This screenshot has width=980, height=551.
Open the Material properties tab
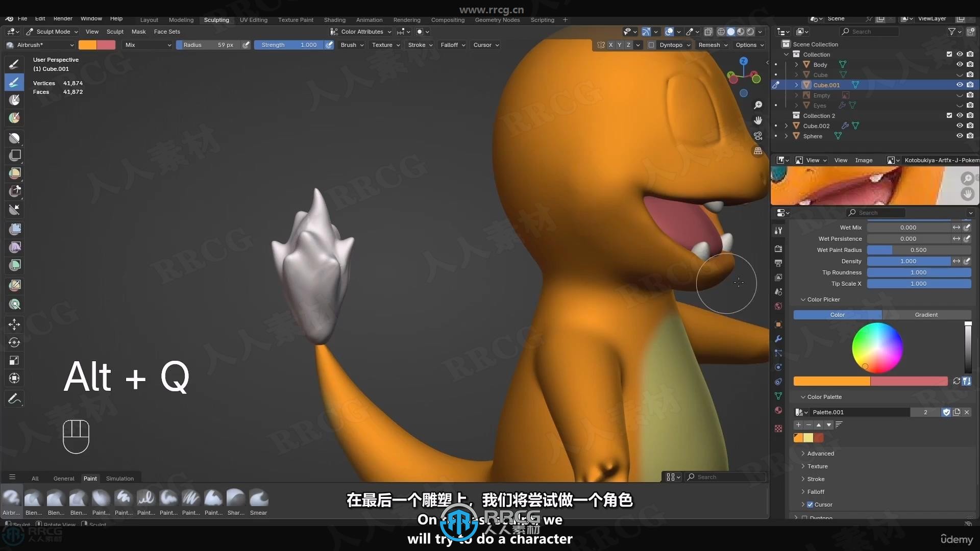click(x=778, y=410)
